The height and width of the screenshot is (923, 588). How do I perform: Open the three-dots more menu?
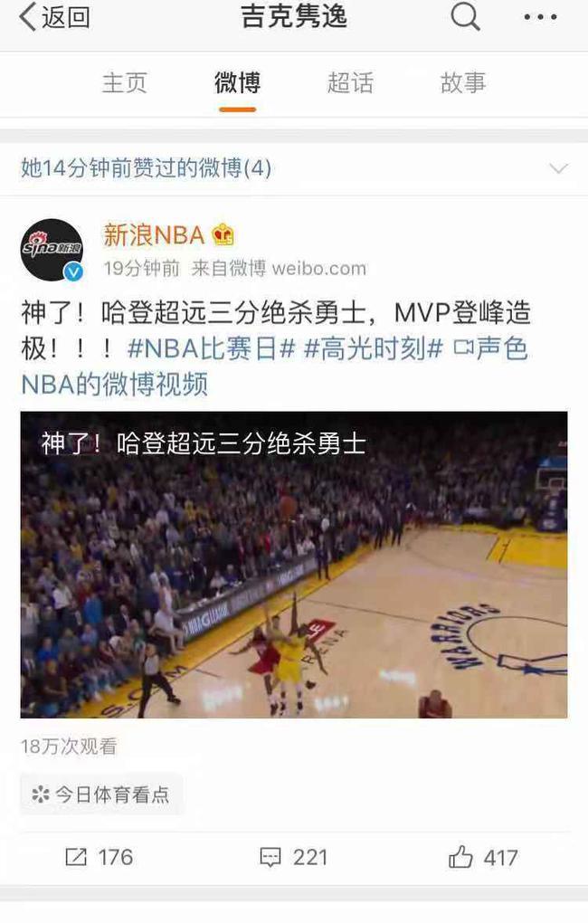click(x=540, y=17)
